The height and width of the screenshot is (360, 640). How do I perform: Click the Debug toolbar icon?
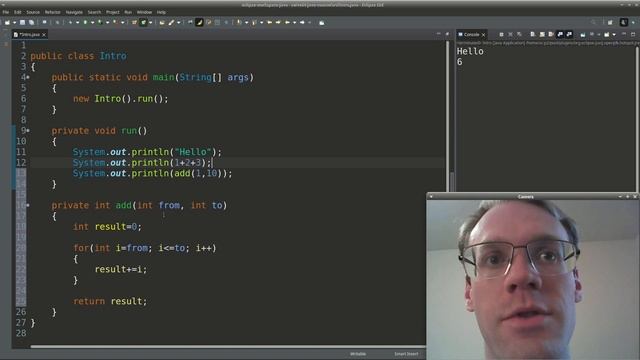70,22
